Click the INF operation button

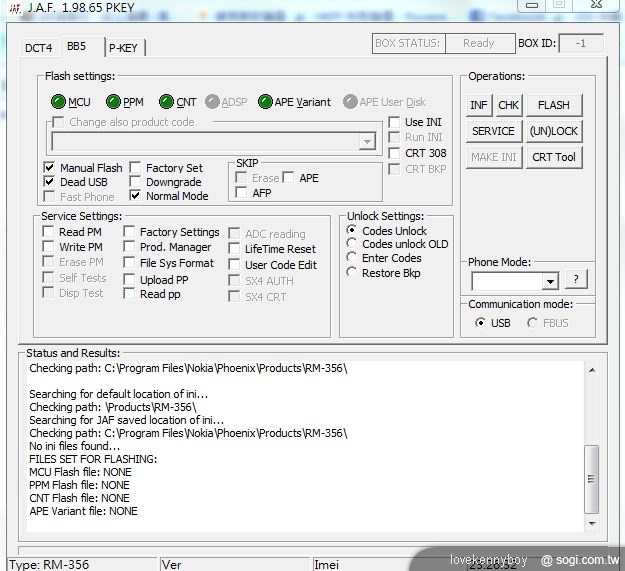pos(479,105)
